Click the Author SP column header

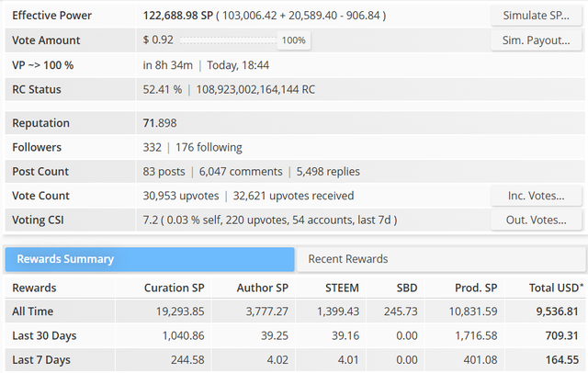click(263, 288)
